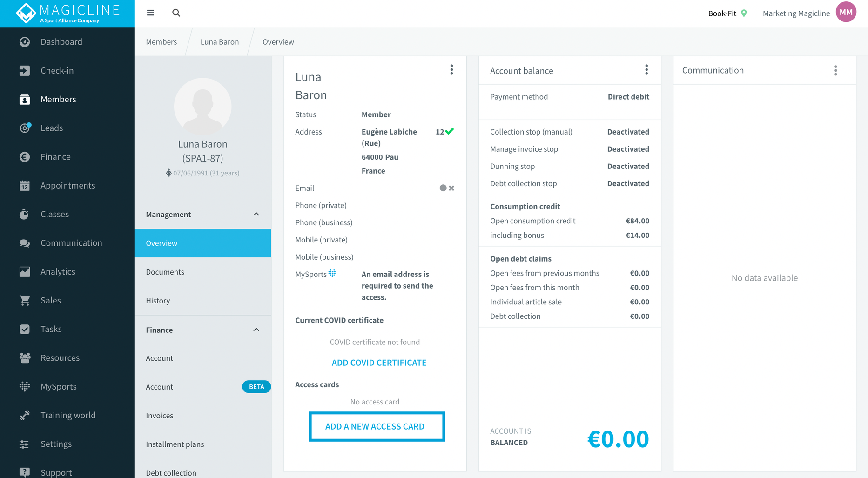Click the green address verification checkmark

[x=450, y=131]
